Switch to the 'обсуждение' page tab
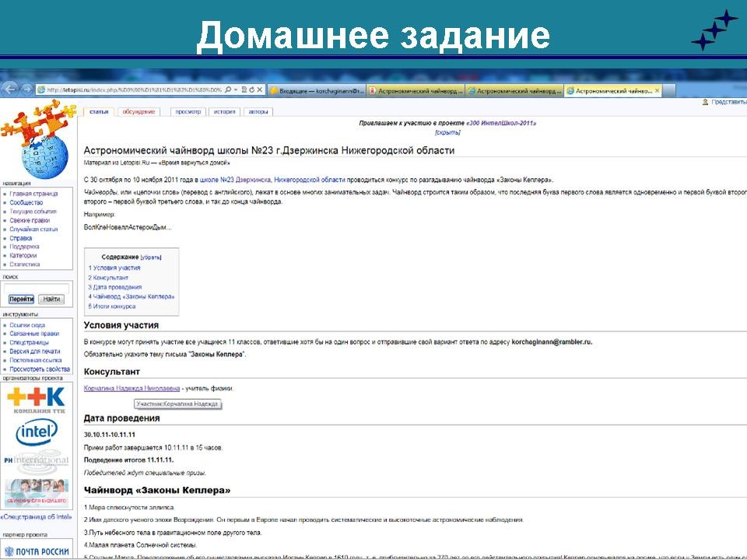747x560 pixels. point(139,112)
